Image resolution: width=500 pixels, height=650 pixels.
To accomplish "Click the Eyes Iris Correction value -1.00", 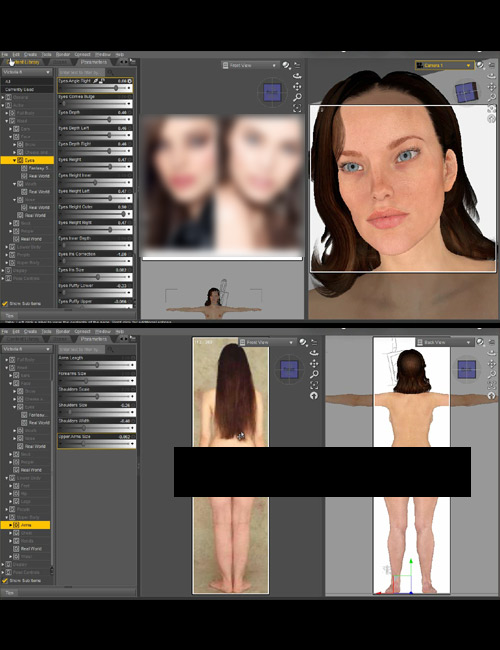I will (x=121, y=254).
